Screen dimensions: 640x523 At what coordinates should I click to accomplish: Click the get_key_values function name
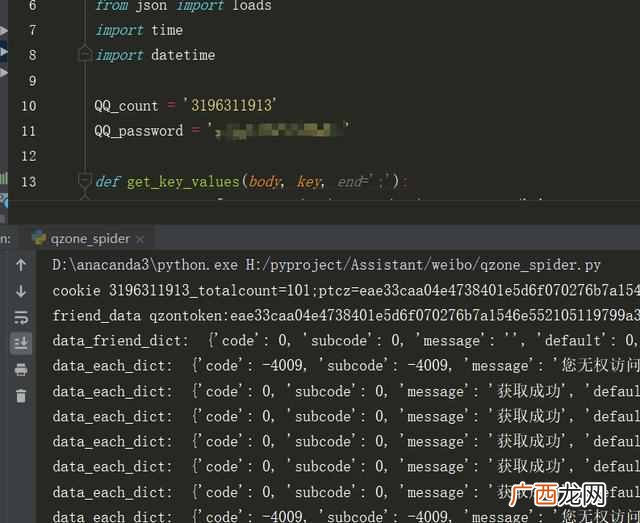tap(183, 182)
